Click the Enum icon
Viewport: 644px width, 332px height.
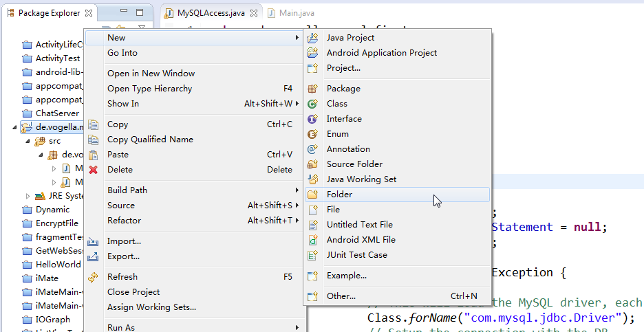pyautogui.click(x=313, y=134)
